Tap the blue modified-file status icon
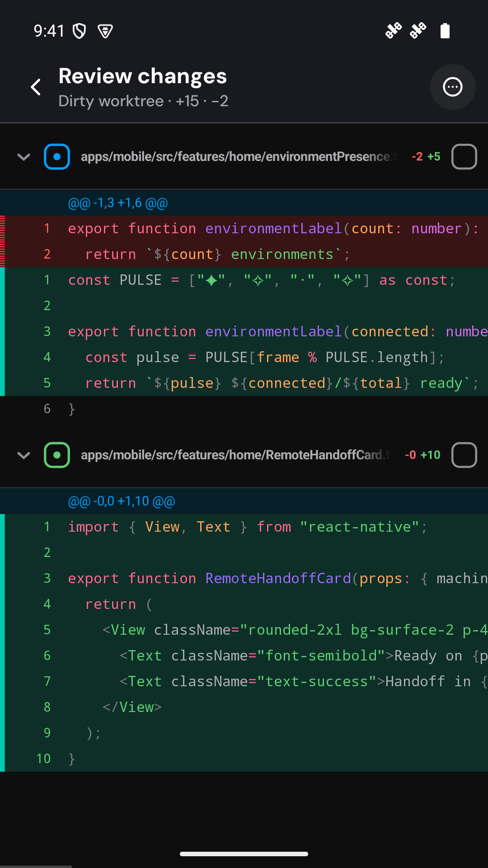The height and width of the screenshot is (868, 488). click(57, 156)
